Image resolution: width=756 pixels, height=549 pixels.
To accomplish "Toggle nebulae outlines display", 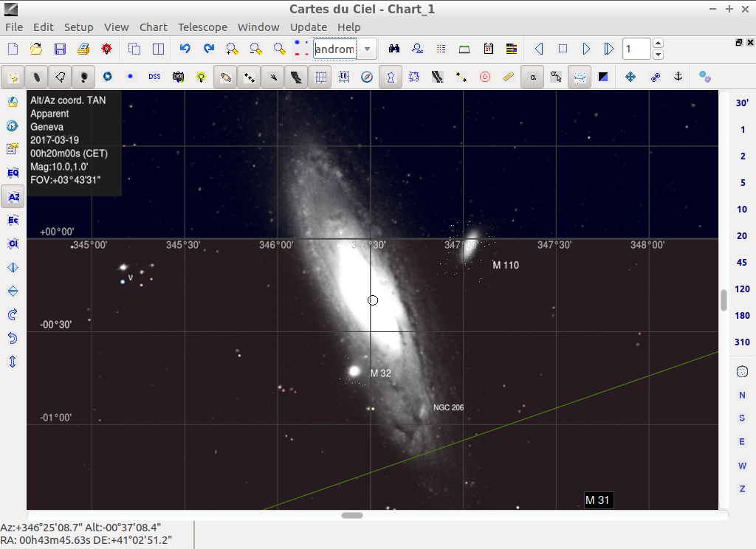I will pyautogui.click(x=60, y=77).
